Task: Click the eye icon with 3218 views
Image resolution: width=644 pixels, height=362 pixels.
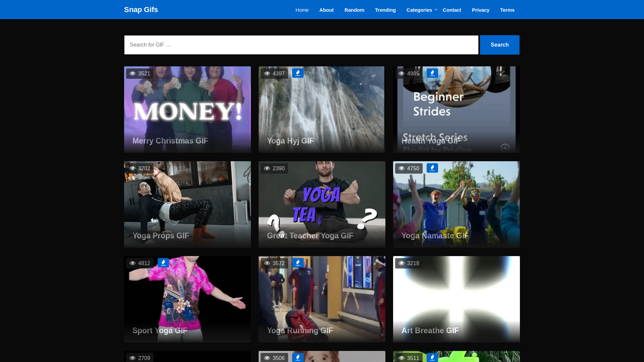Action: click(x=401, y=263)
